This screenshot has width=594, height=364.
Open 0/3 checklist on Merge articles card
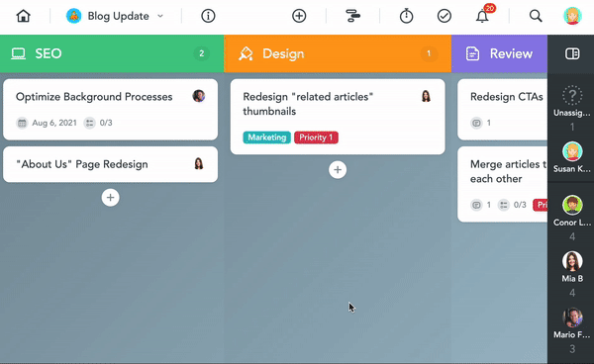512,205
